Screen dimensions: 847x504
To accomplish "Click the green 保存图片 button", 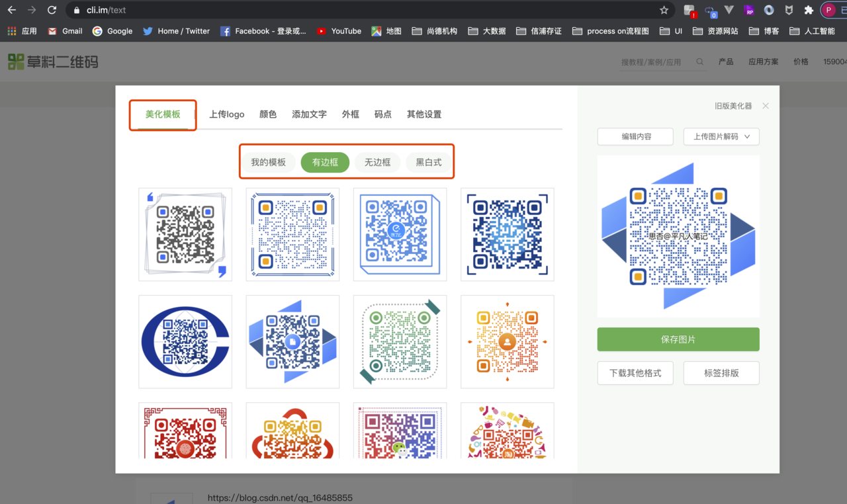I will click(x=678, y=339).
